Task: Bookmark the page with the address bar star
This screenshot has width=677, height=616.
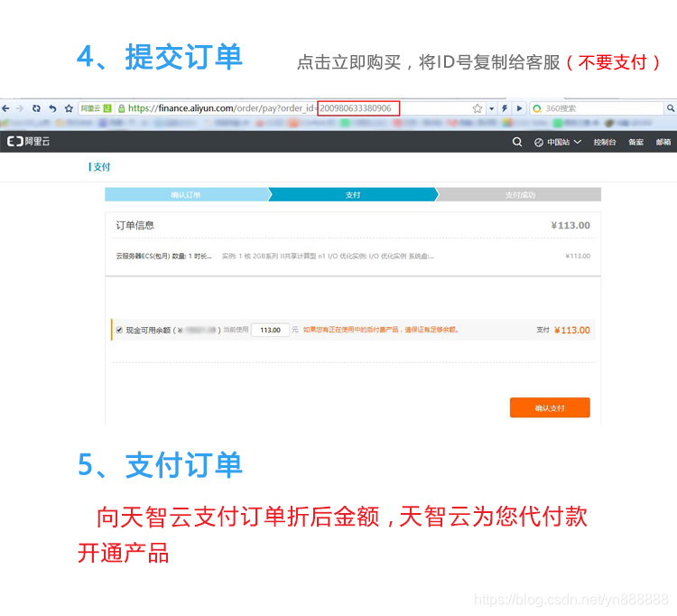Action: click(x=478, y=108)
